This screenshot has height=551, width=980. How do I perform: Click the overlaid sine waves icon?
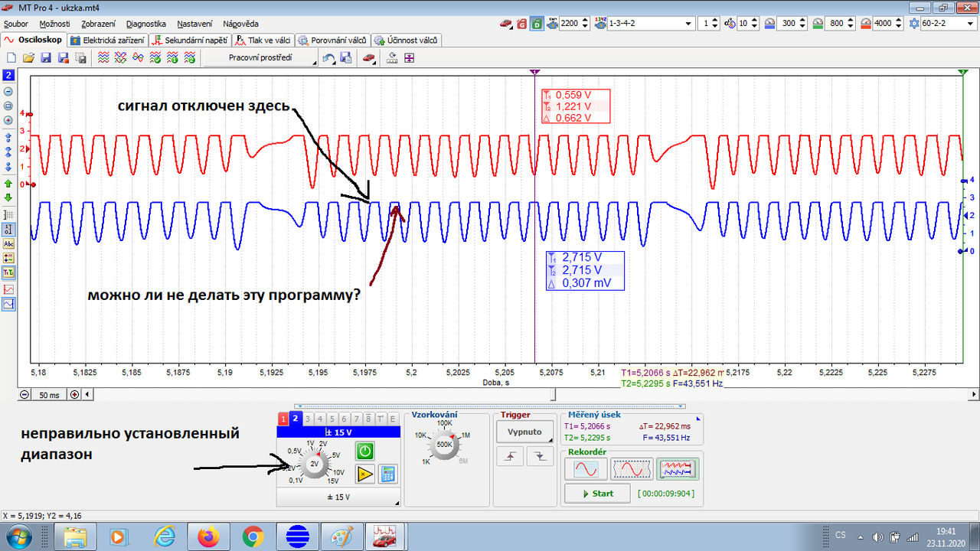click(x=139, y=57)
